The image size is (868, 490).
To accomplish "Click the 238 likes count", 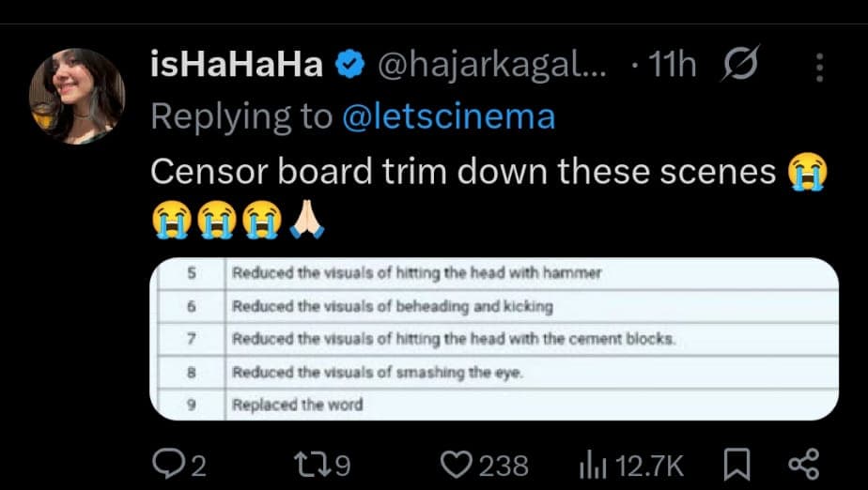I will (504, 464).
